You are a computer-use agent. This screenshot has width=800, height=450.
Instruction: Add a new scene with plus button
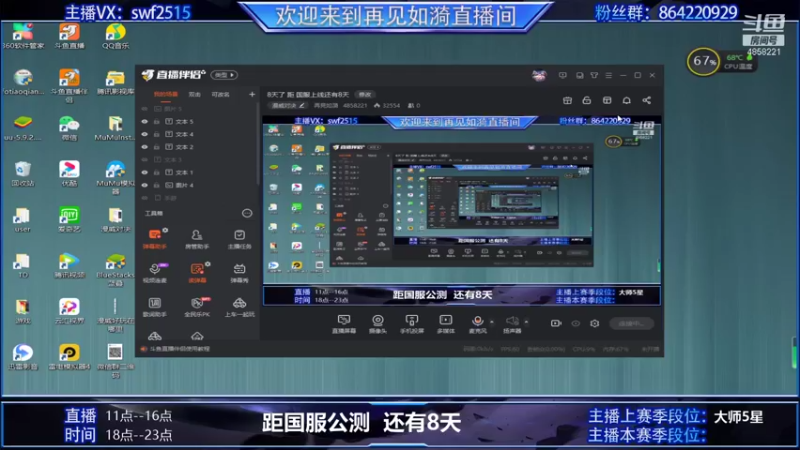tap(252, 94)
